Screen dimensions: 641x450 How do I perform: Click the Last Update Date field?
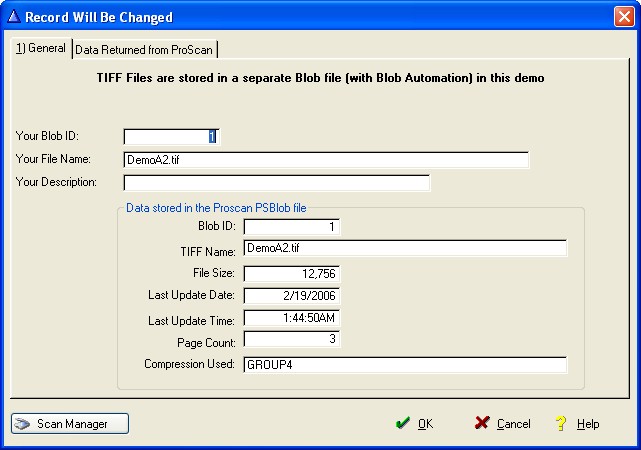(291, 296)
